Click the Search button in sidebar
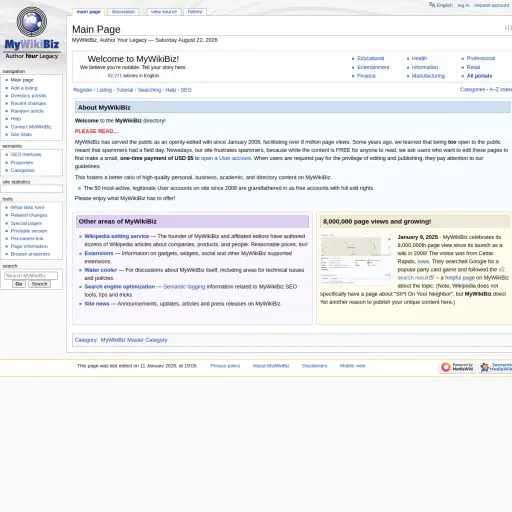This screenshot has width=512, height=512. click(40, 284)
